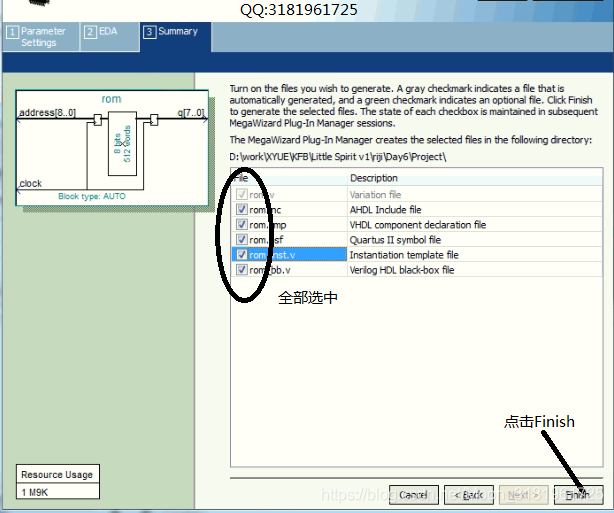The height and width of the screenshot is (513, 614).
Task: Click the Description column header
Action: [475, 178]
